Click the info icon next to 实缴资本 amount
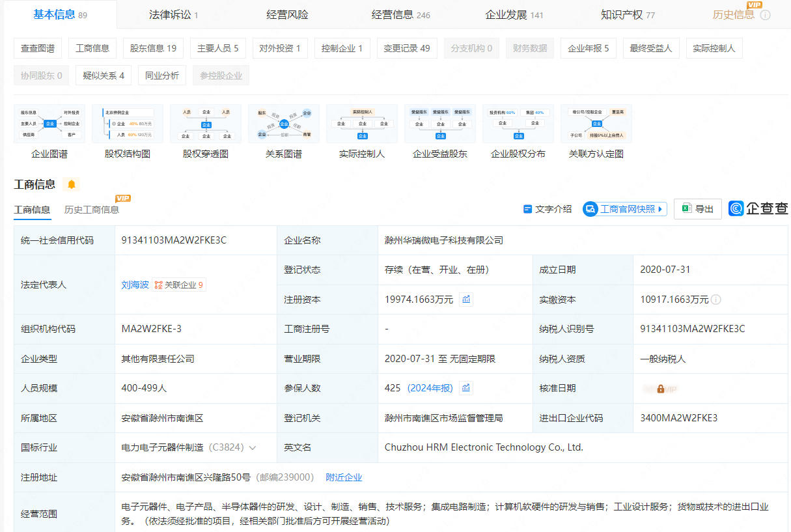This screenshot has width=791, height=532. 716,300
